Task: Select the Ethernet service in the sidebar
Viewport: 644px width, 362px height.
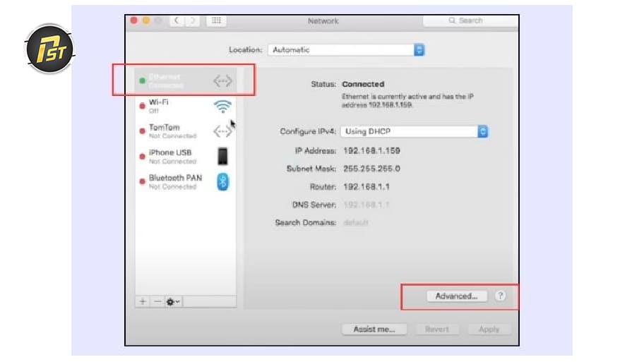Action: coord(186,80)
